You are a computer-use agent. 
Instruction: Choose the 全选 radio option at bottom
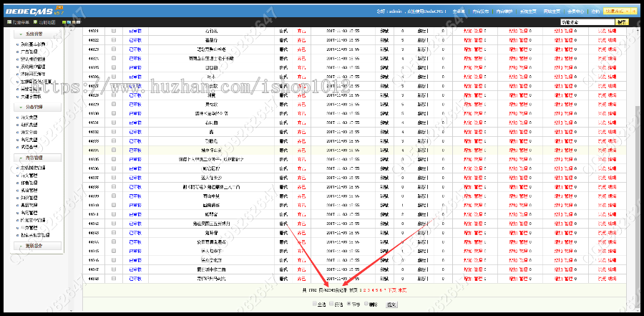[315, 304]
